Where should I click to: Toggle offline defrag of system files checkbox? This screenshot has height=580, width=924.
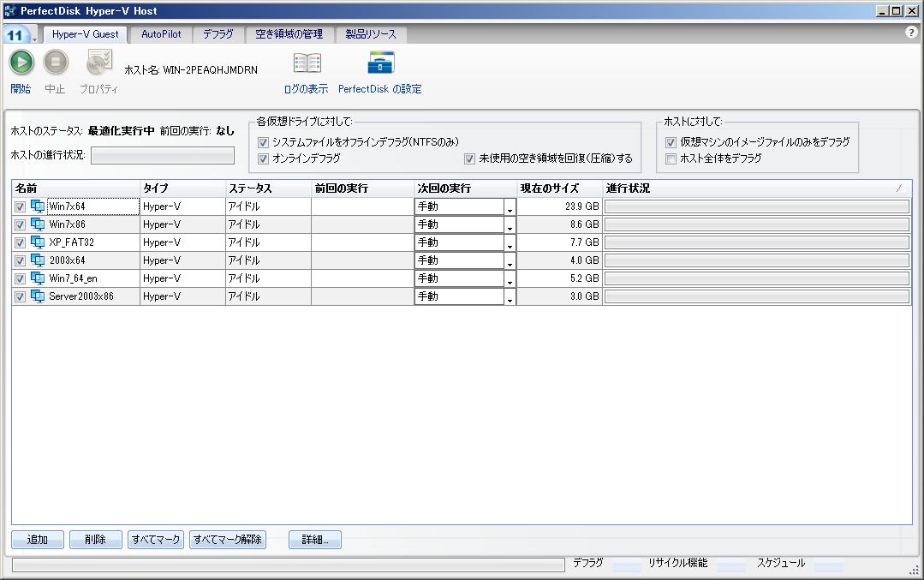pyautogui.click(x=264, y=142)
